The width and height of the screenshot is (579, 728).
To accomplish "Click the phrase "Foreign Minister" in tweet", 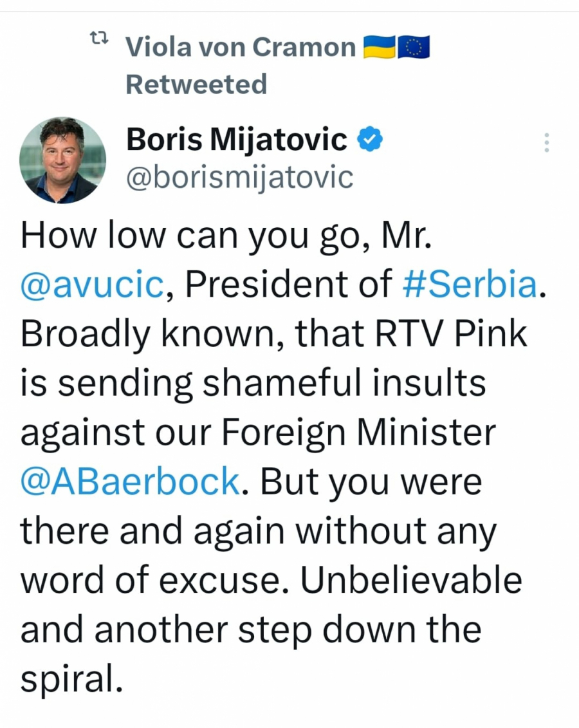I will click(x=359, y=433).
